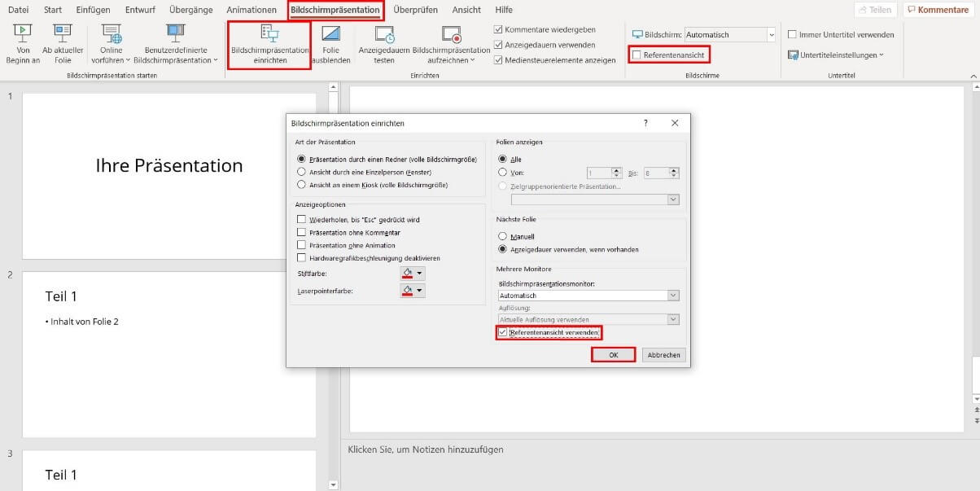Check Hardwaregrafikbeschleunigung deaktivieren option
This screenshot has width=980, height=491.
pyautogui.click(x=302, y=258)
